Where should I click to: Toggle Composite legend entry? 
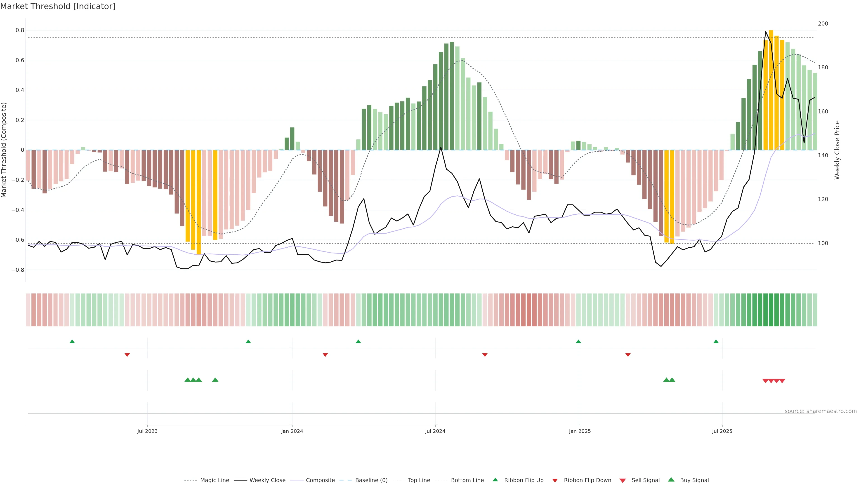[x=320, y=480]
